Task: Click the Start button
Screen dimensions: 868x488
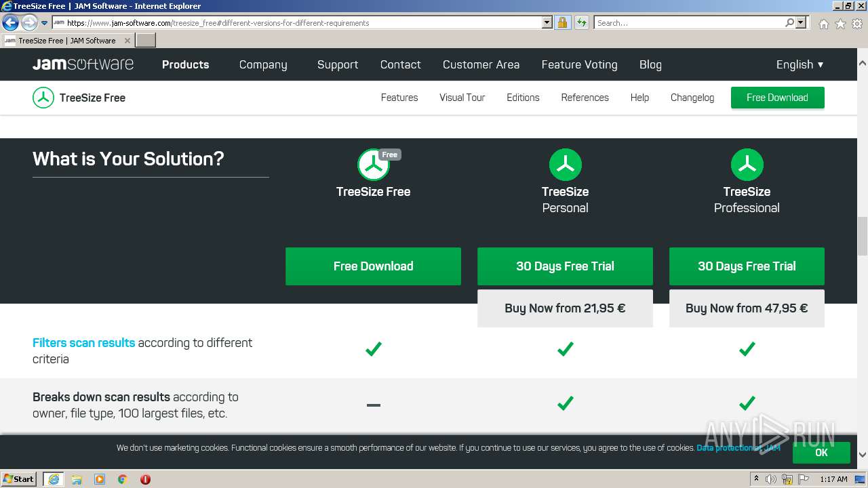Action: coord(19,479)
